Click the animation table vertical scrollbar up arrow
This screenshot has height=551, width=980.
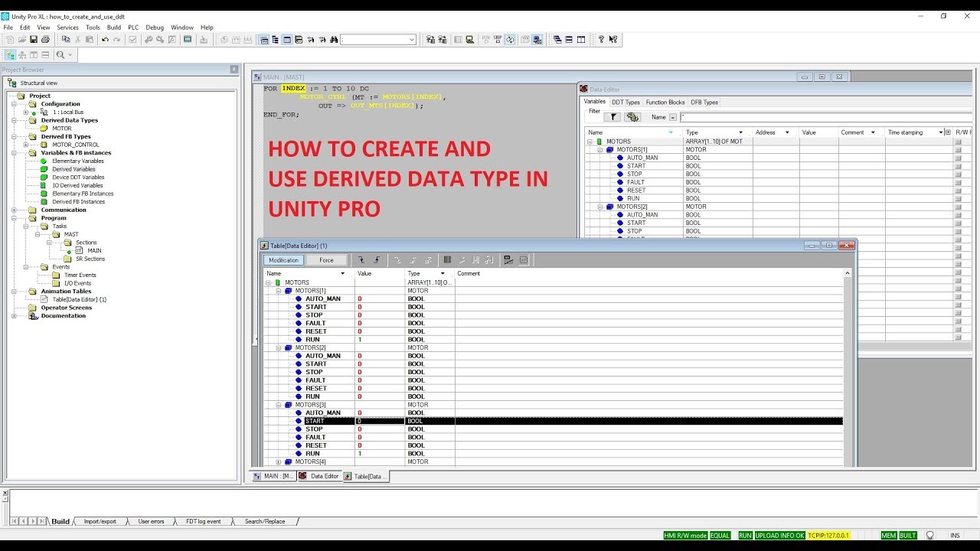(x=847, y=273)
